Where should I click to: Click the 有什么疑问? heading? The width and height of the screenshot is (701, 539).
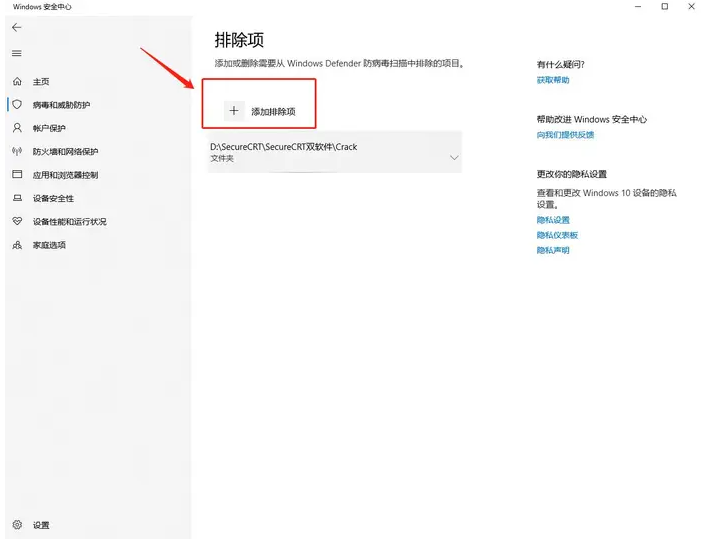point(561,64)
